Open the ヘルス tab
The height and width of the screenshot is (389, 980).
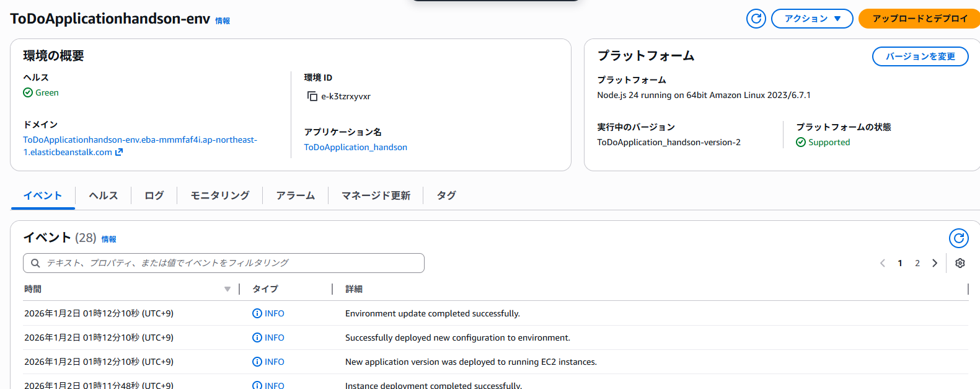(103, 195)
